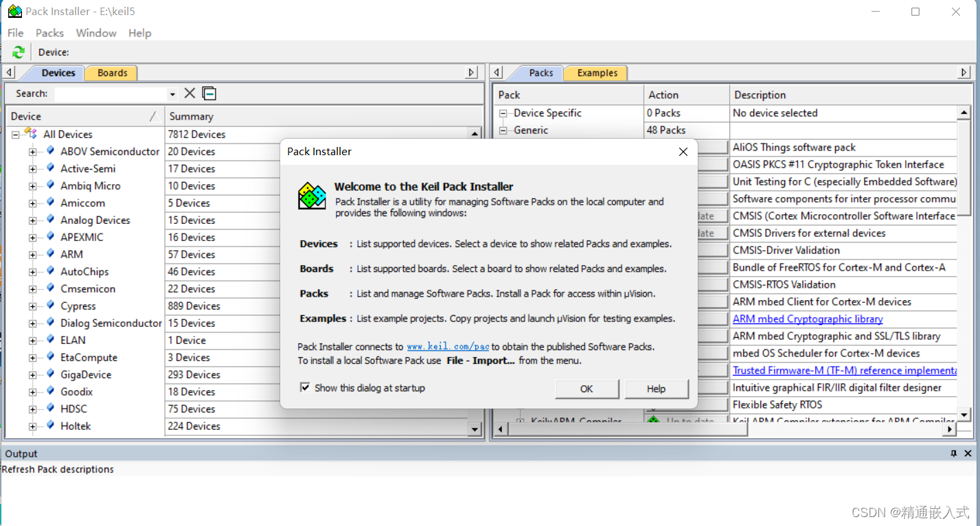Click the devices list scroll-up arrow
Image resolution: width=980 pixels, height=526 pixels.
(475, 134)
